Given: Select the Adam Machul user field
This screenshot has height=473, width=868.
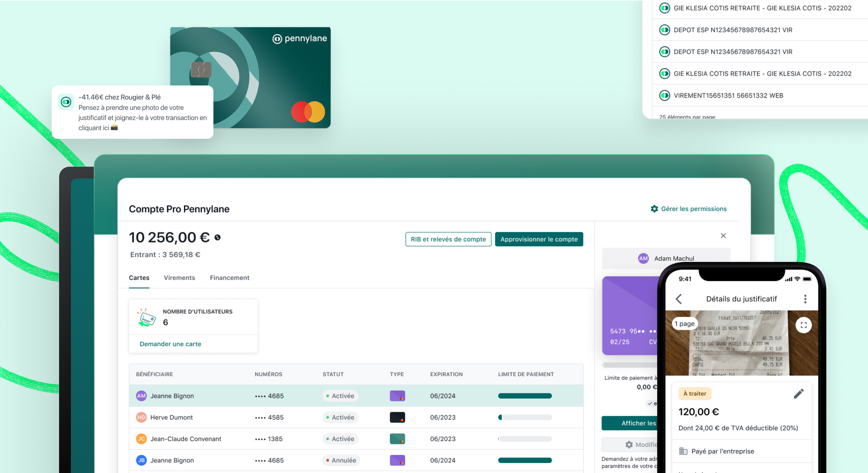Looking at the screenshot, I should click(666, 258).
